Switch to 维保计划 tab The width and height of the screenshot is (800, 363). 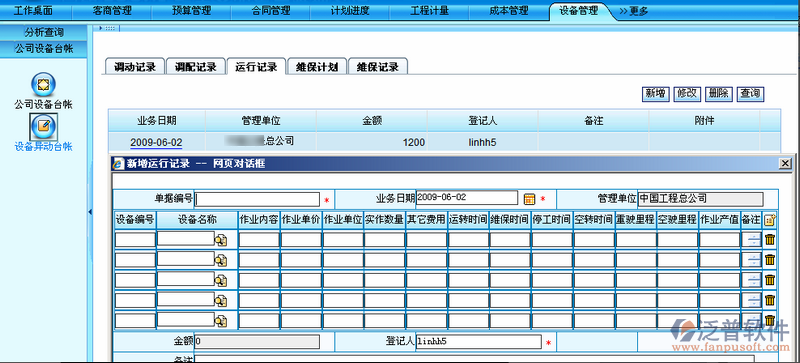click(x=317, y=67)
